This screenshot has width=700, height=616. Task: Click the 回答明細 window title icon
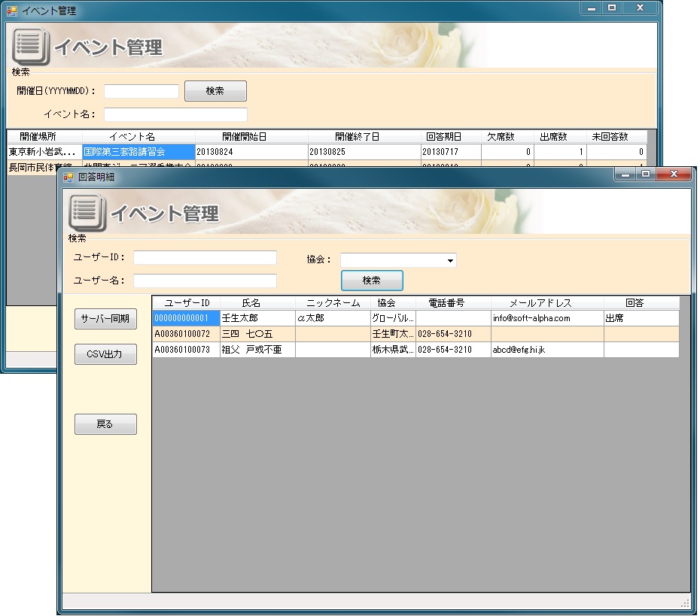tap(68, 178)
